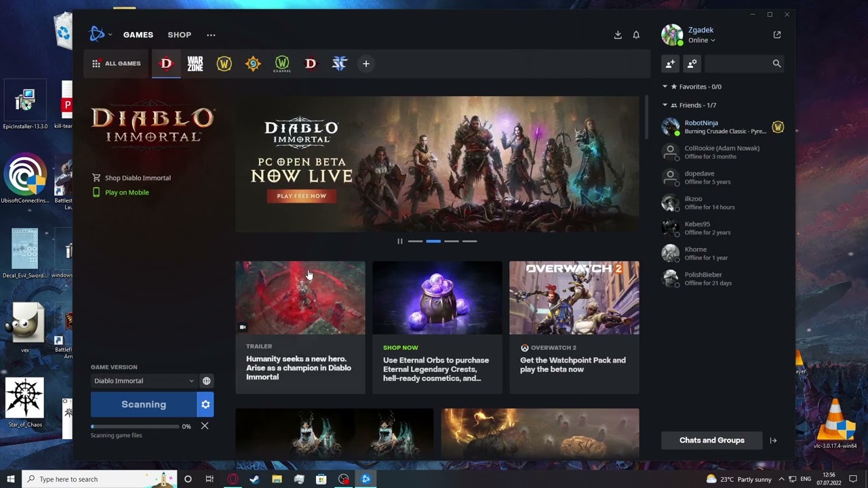Screen dimensions: 868x488
Task: Select friend PolishBieber
Action: tap(723, 279)
